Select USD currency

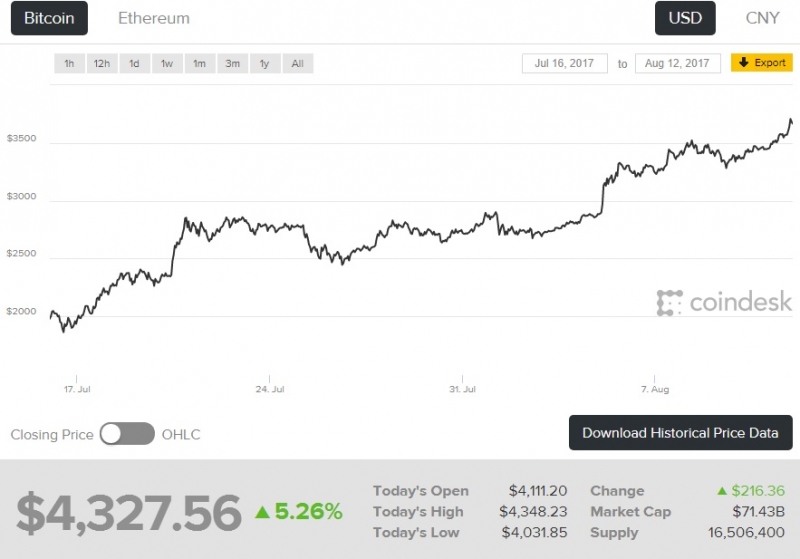click(x=685, y=18)
